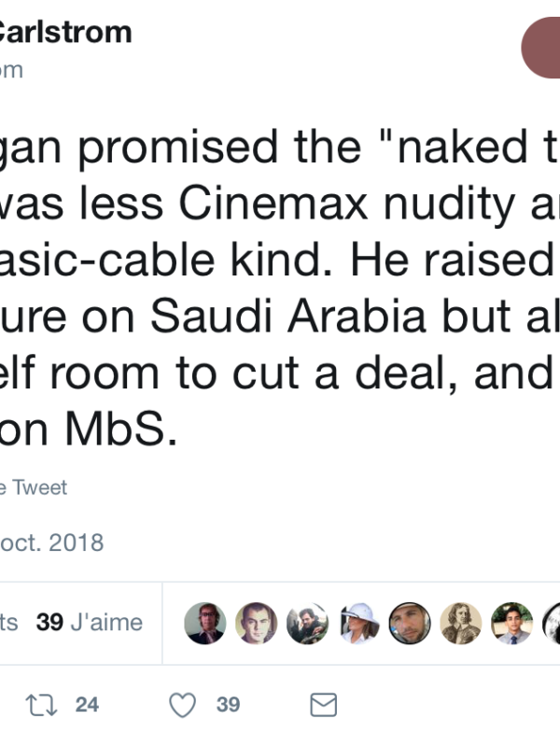This screenshot has height=747, width=560.
Task: Open liker avatar of man in blue tie
Action: (x=511, y=623)
